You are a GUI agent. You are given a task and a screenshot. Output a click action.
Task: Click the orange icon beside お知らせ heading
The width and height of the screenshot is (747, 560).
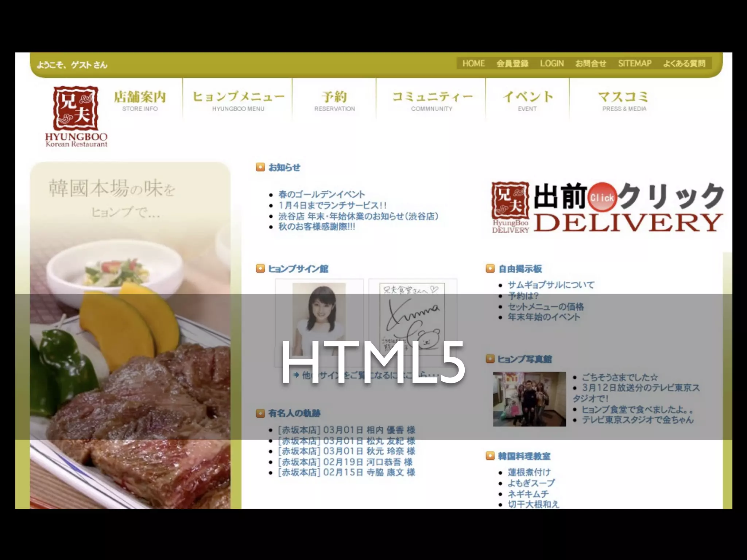(260, 167)
